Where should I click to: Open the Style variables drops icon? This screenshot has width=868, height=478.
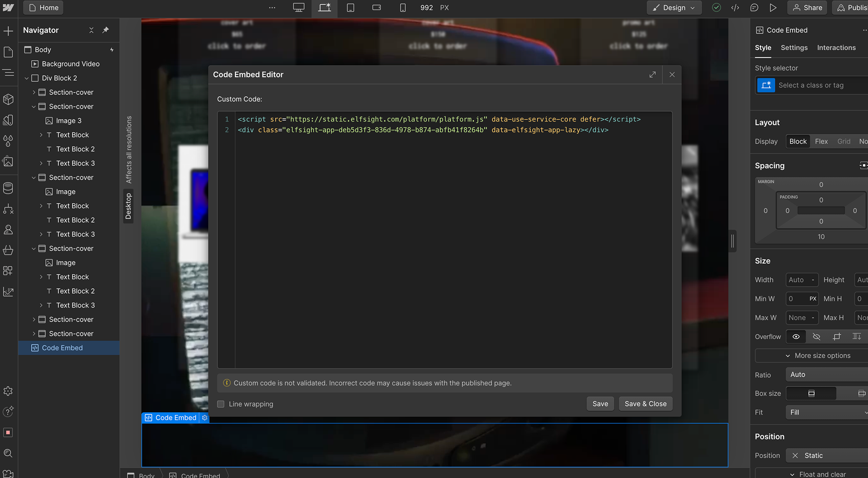point(8,141)
